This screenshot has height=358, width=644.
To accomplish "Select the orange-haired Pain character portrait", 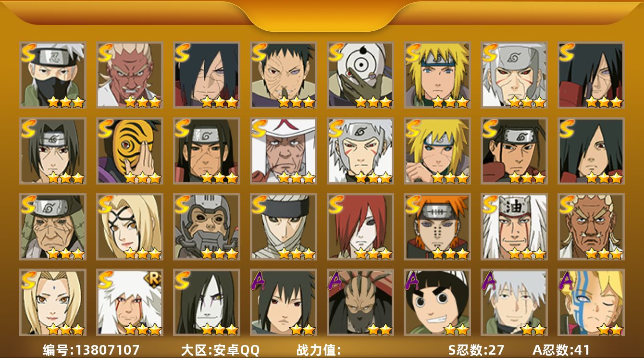I will pyautogui.click(x=437, y=227).
